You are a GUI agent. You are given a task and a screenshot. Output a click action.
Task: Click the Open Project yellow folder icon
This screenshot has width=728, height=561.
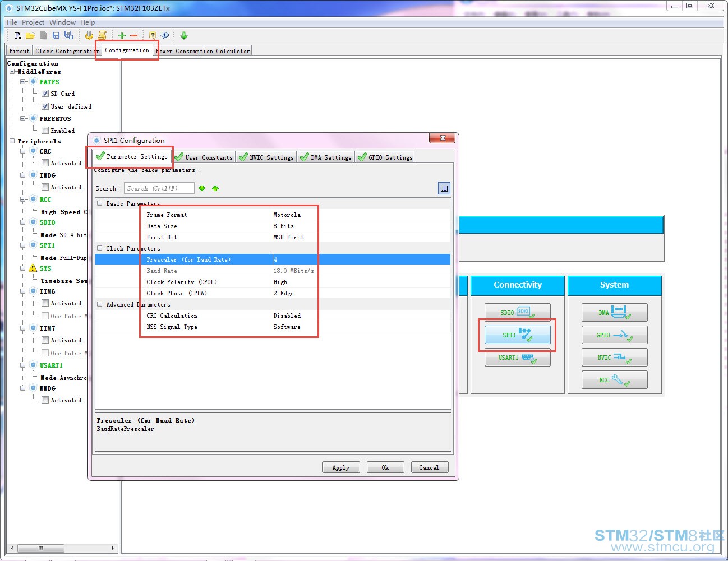[30, 35]
